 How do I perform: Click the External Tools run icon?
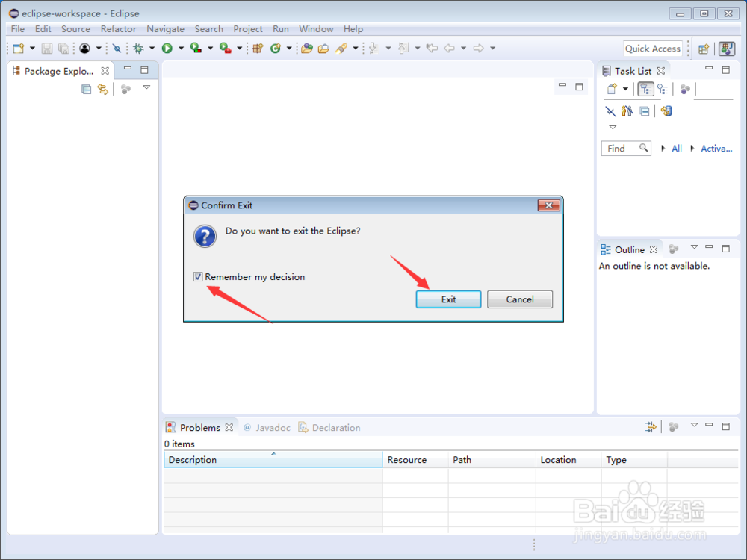226,48
